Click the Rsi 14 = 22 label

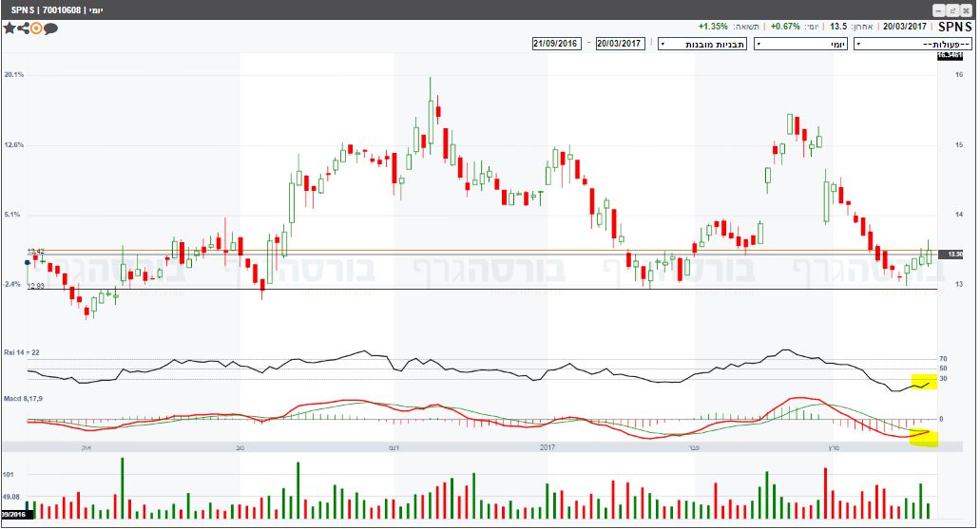tap(22, 353)
